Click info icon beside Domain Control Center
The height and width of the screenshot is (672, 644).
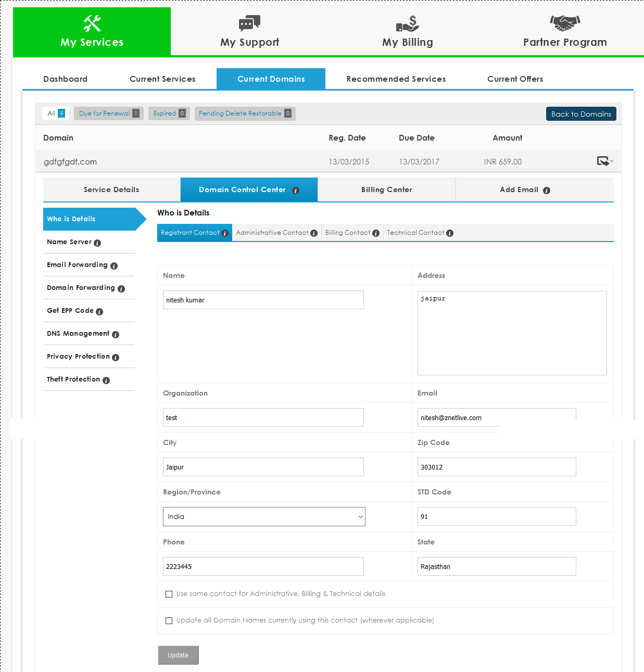coord(296,191)
